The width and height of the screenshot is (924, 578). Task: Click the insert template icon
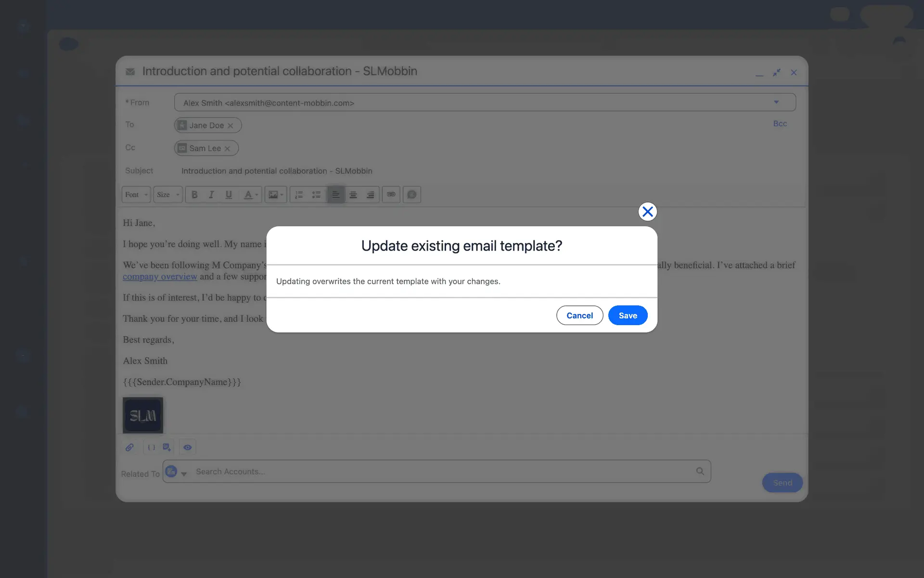click(x=167, y=447)
